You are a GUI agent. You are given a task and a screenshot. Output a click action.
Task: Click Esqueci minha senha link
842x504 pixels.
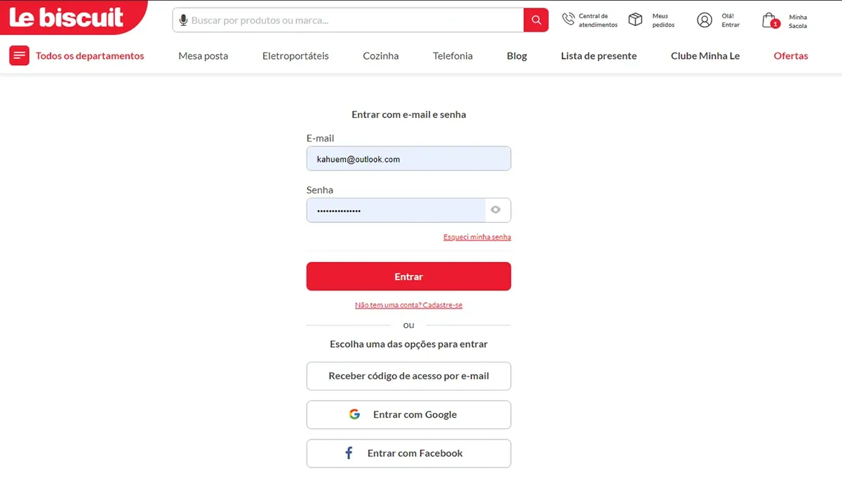477,237
